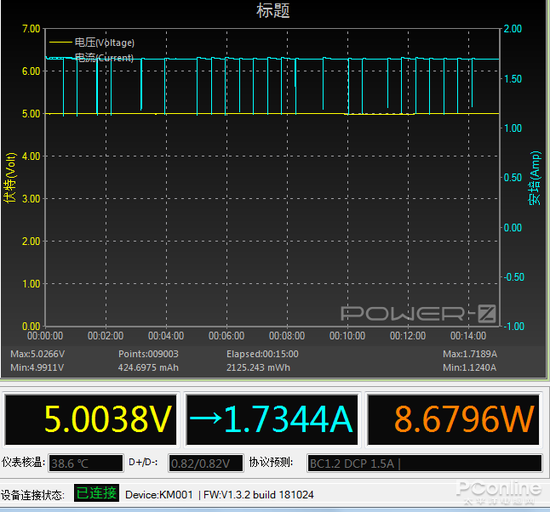This screenshot has width=550, height=512.
Task: Select the 5.0038V voltage readout
Action: click(108, 419)
